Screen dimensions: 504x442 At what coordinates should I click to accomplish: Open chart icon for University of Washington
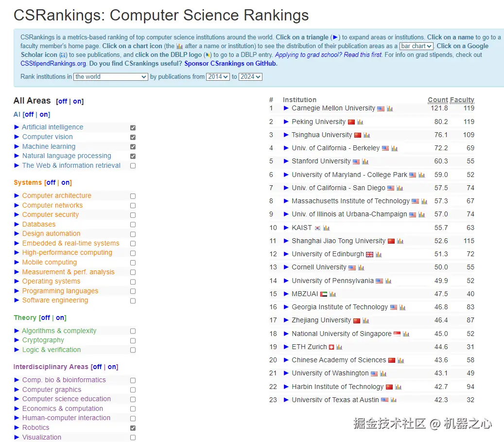tap(383, 374)
